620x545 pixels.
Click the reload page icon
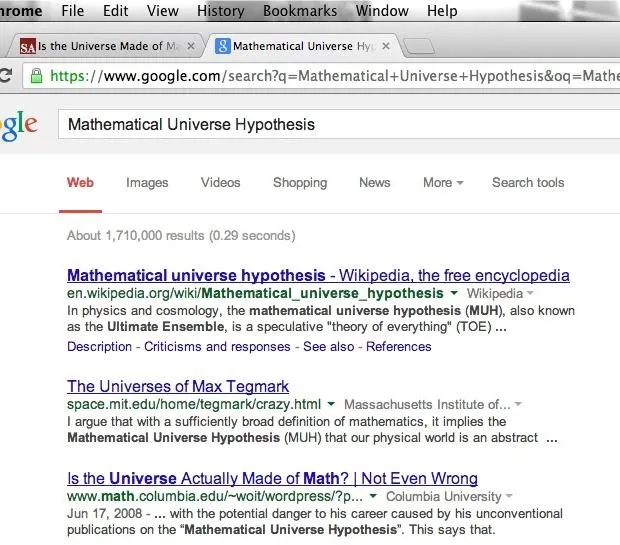pos(6,75)
